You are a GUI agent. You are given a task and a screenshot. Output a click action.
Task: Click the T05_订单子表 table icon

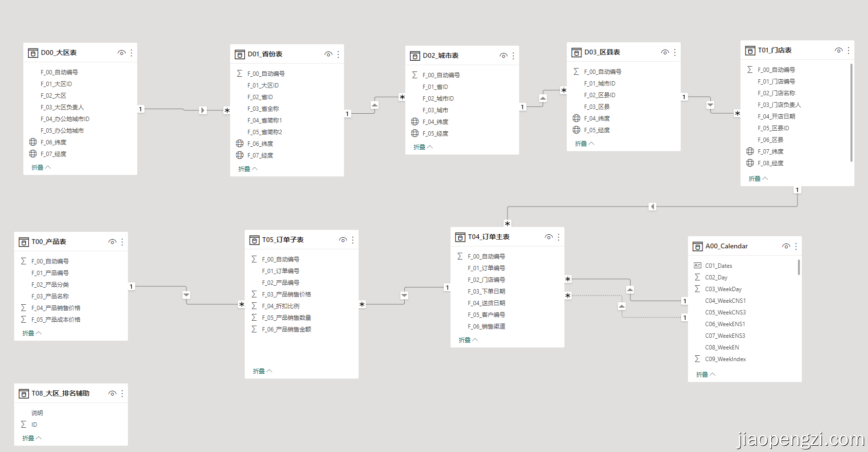(254, 240)
